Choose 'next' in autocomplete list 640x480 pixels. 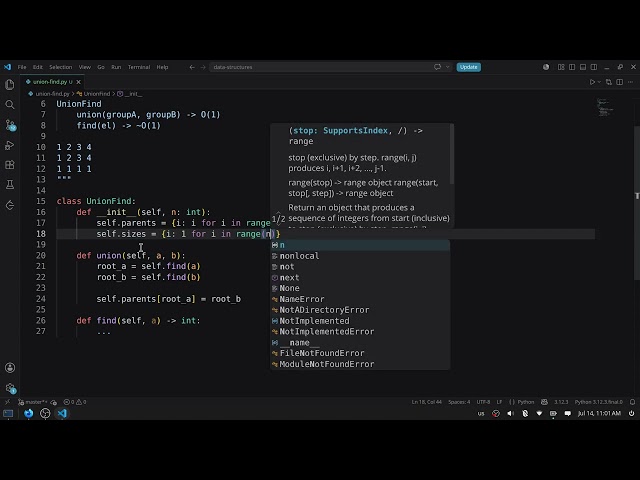coord(360,278)
